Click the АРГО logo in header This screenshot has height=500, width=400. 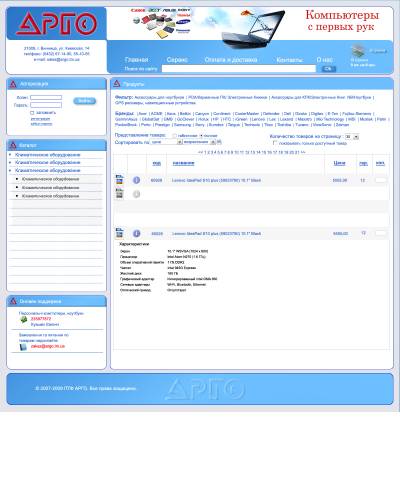57,23
